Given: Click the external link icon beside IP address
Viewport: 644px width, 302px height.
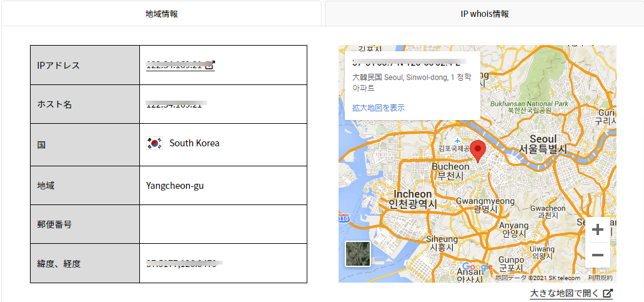Looking at the screenshot, I should [x=211, y=65].
